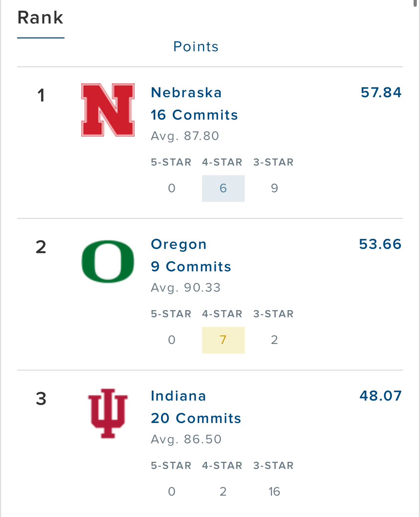View Nebraska's 16 Commits list

(x=194, y=115)
